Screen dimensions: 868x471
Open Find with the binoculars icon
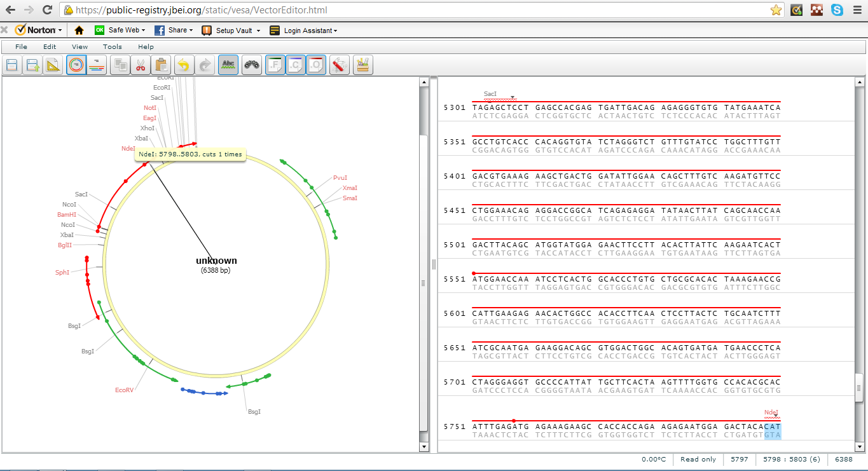pyautogui.click(x=252, y=65)
